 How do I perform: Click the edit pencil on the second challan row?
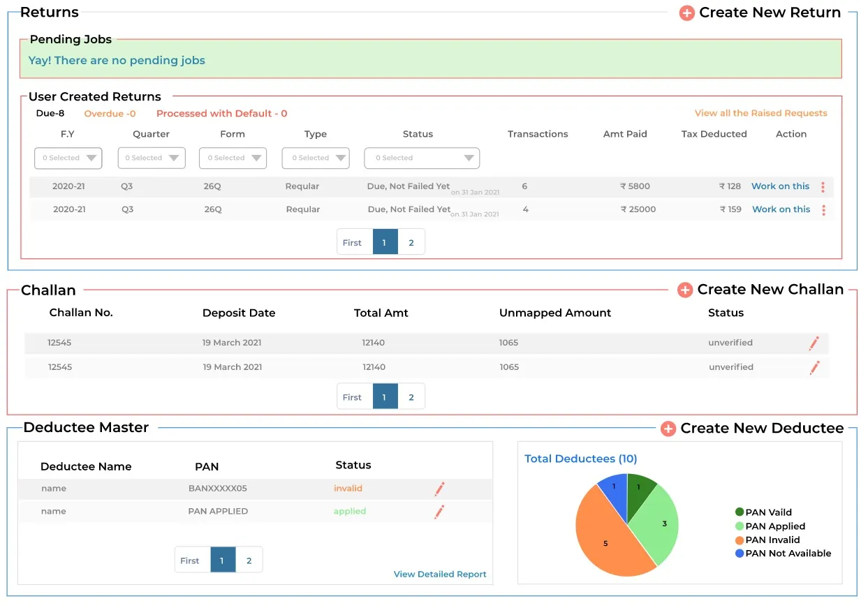[x=814, y=367]
